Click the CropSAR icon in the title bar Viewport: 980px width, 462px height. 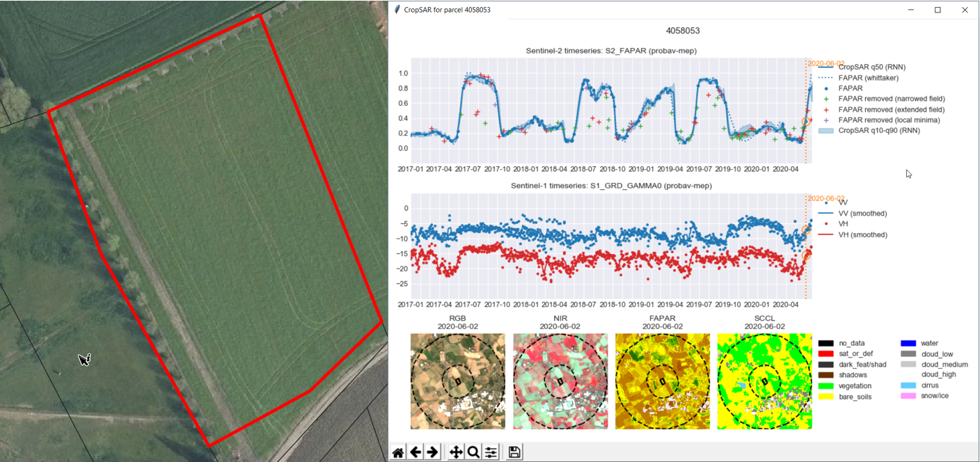coord(396,10)
